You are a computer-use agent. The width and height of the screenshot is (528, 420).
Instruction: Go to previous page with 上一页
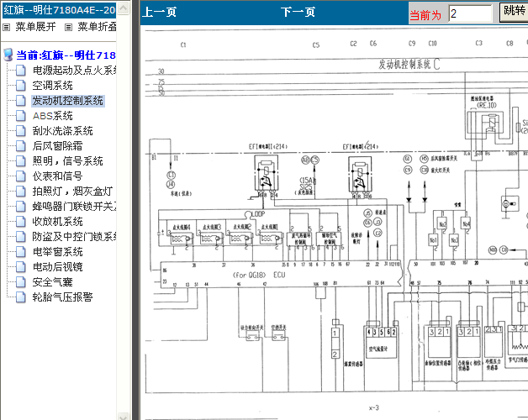[x=159, y=12]
